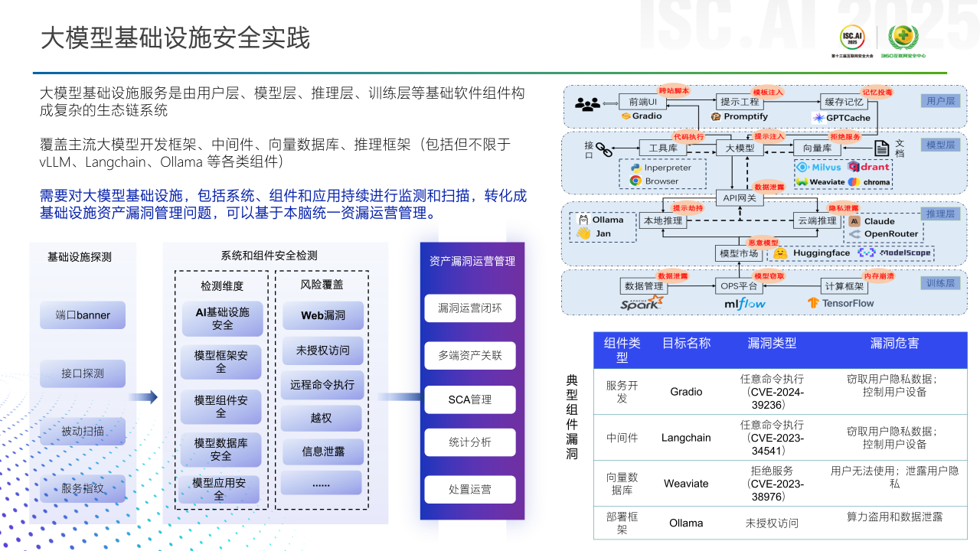This screenshot has width=980, height=551.
Task: Click the Promptify logo icon
Action: coord(716,116)
